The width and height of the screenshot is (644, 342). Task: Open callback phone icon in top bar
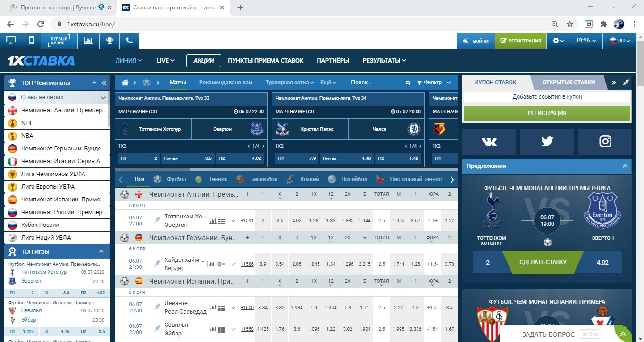(129, 41)
